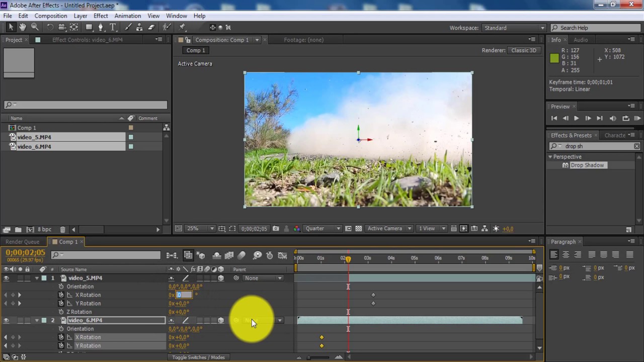This screenshot has width=644, height=362.
Task: Open the Quarter resolution dropdown
Action: click(323, 228)
